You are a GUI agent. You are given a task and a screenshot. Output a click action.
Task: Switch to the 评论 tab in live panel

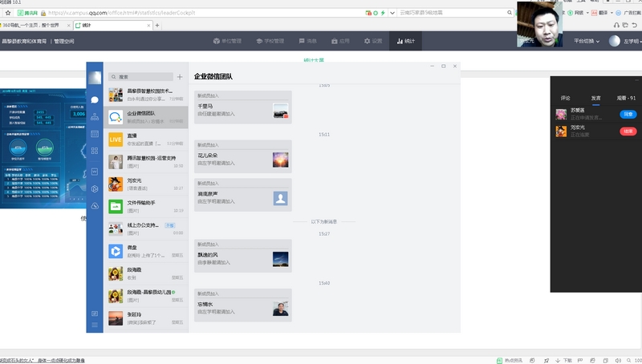[566, 98]
